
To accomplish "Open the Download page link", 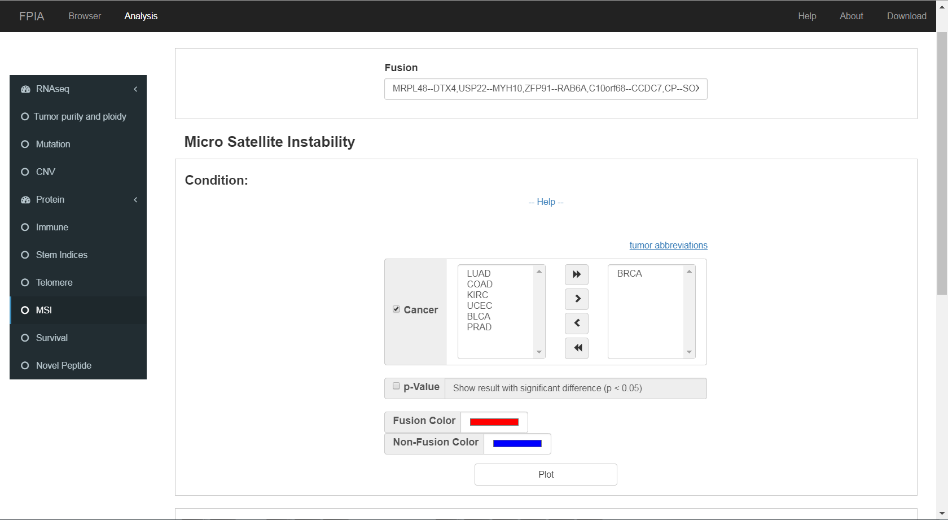I will 906,16.
